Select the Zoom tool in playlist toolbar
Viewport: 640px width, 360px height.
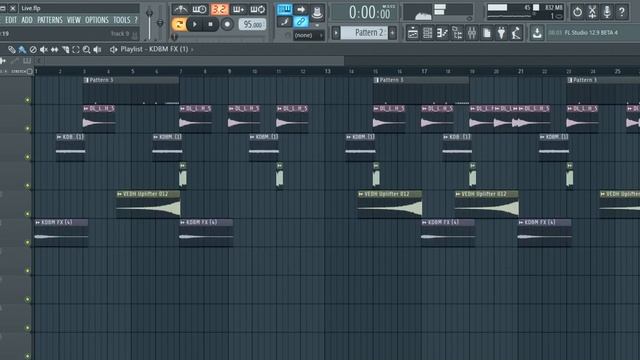click(87, 49)
